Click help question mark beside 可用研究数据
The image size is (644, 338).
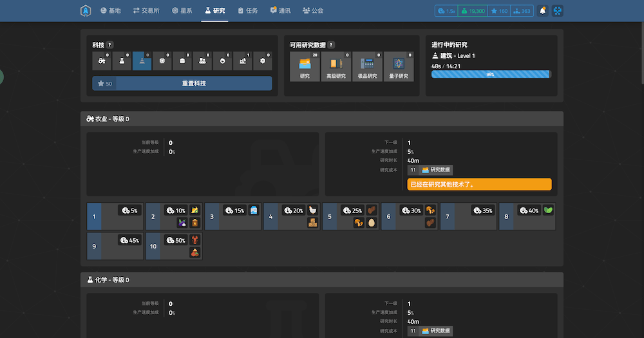[x=331, y=45]
